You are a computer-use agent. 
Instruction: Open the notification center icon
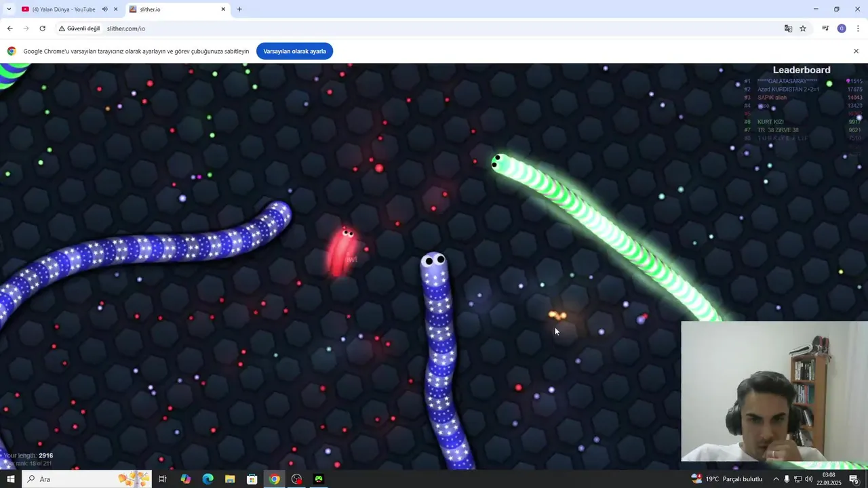coord(854,479)
